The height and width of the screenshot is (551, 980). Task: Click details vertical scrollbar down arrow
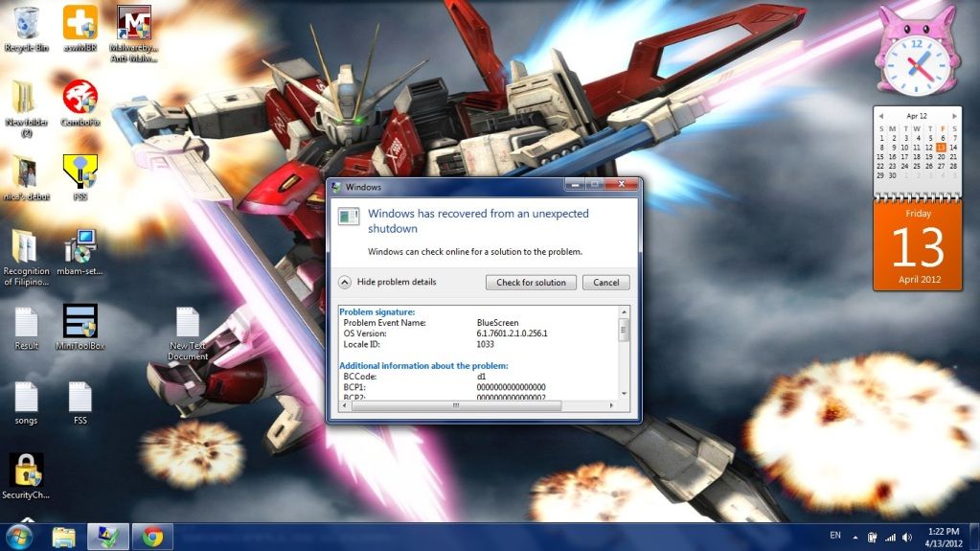[624, 394]
